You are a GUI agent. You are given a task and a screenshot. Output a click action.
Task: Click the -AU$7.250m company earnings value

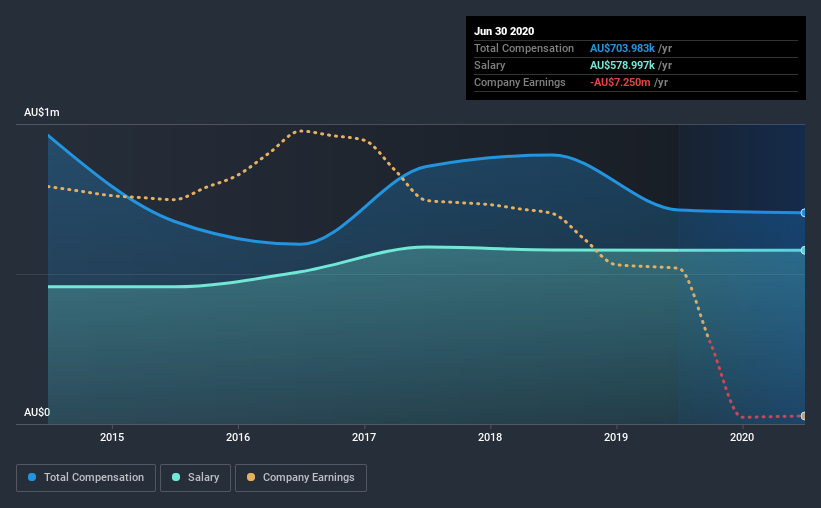(620, 82)
